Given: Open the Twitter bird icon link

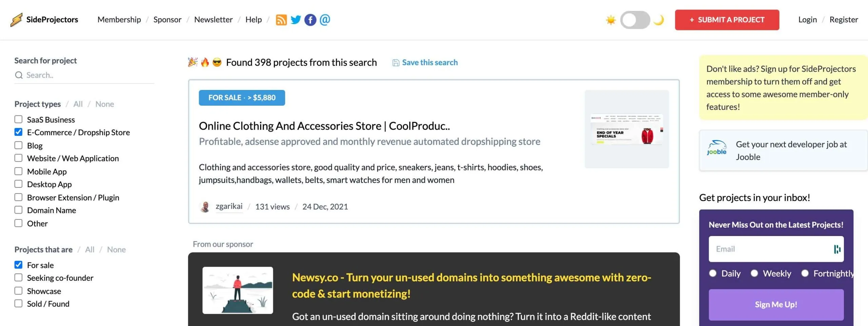Looking at the screenshot, I should (x=296, y=20).
